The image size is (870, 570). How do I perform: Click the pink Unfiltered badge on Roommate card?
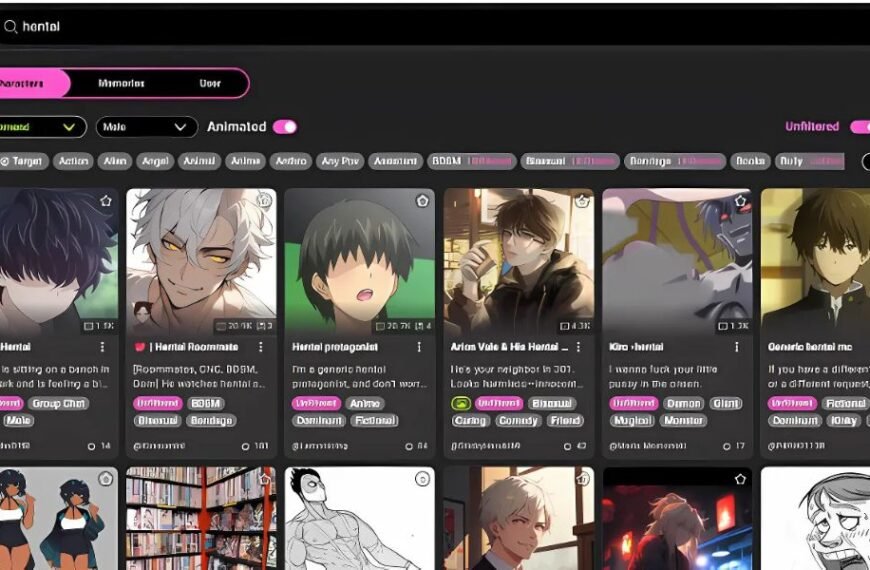click(158, 403)
